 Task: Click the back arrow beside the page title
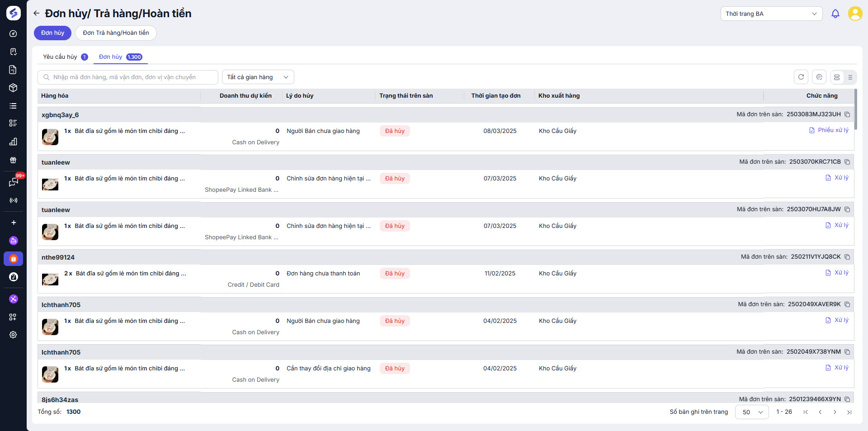pyautogui.click(x=37, y=14)
